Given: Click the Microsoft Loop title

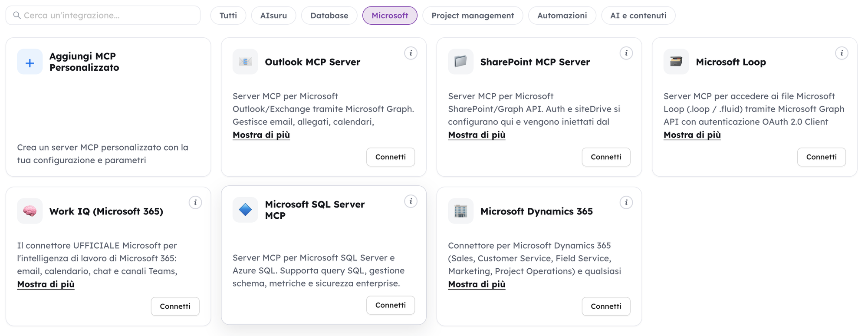Looking at the screenshot, I should point(731,62).
